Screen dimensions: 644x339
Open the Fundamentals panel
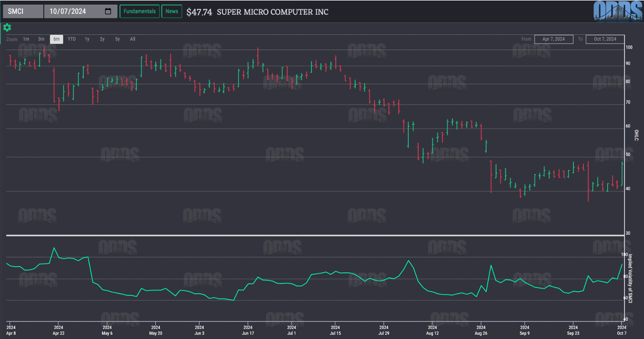coord(139,12)
